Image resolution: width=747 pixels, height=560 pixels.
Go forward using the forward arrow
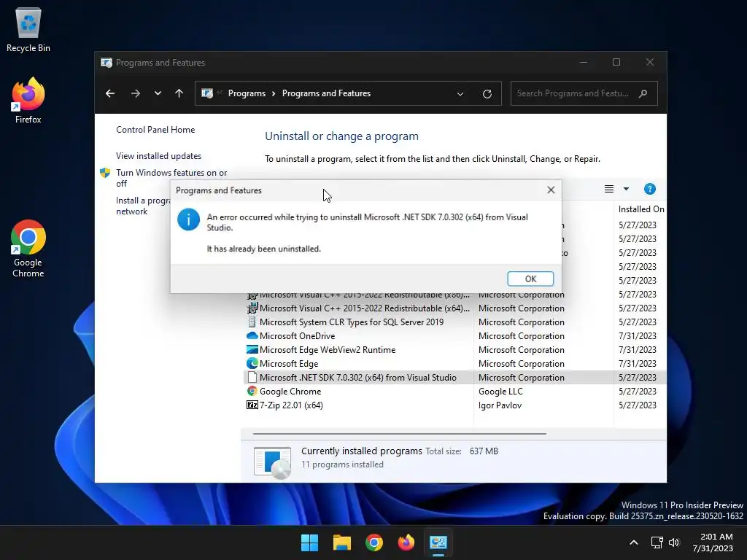click(x=135, y=93)
